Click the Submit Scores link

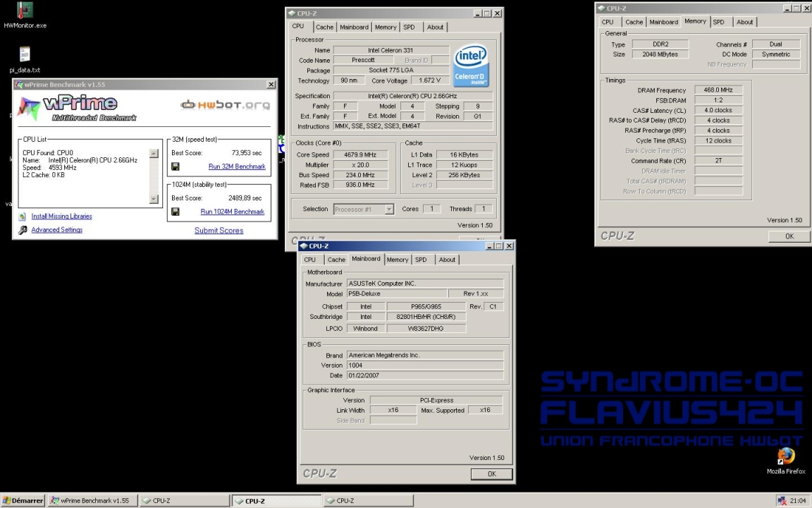[219, 230]
